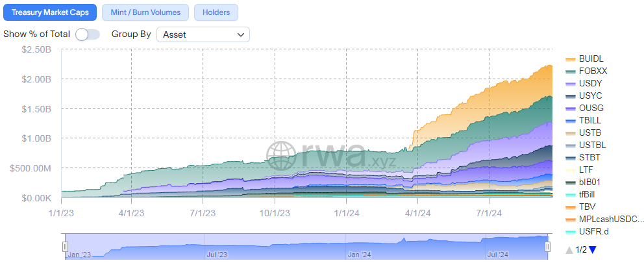Click the MPLcashUSDC legend label
The image size is (644, 276).
point(611,220)
